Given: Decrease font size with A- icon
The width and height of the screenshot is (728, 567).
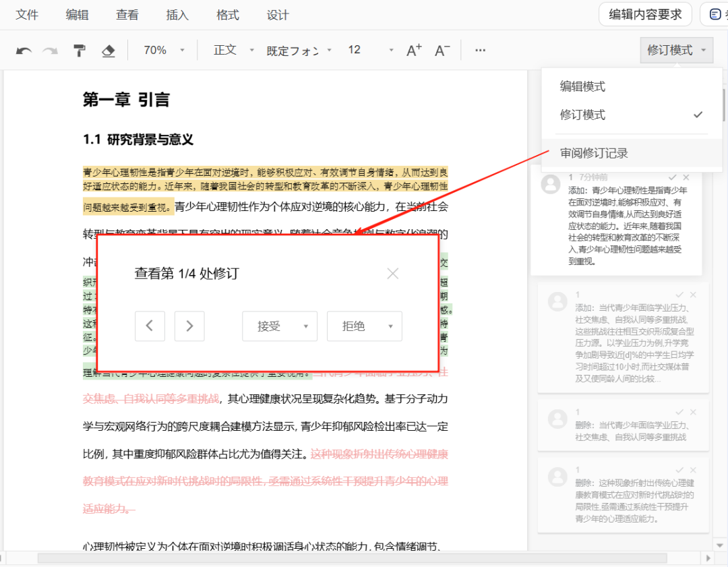Looking at the screenshot, I should click(442, 51).
